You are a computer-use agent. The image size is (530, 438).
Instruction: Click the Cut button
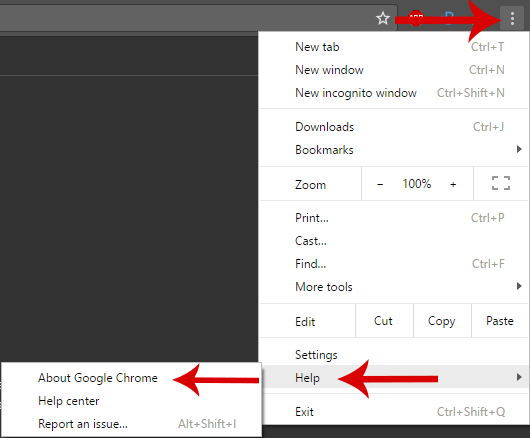click(384, 320)
